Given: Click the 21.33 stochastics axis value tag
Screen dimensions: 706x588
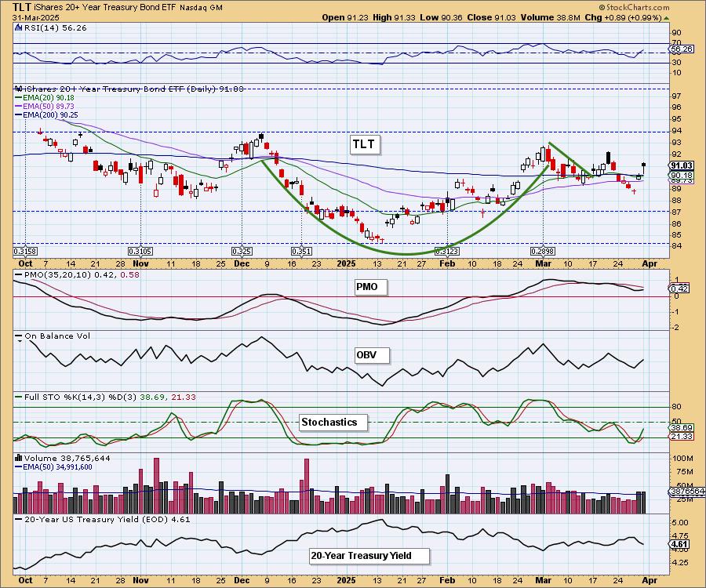Looking at the screenshot, I should tap(682, 437).
